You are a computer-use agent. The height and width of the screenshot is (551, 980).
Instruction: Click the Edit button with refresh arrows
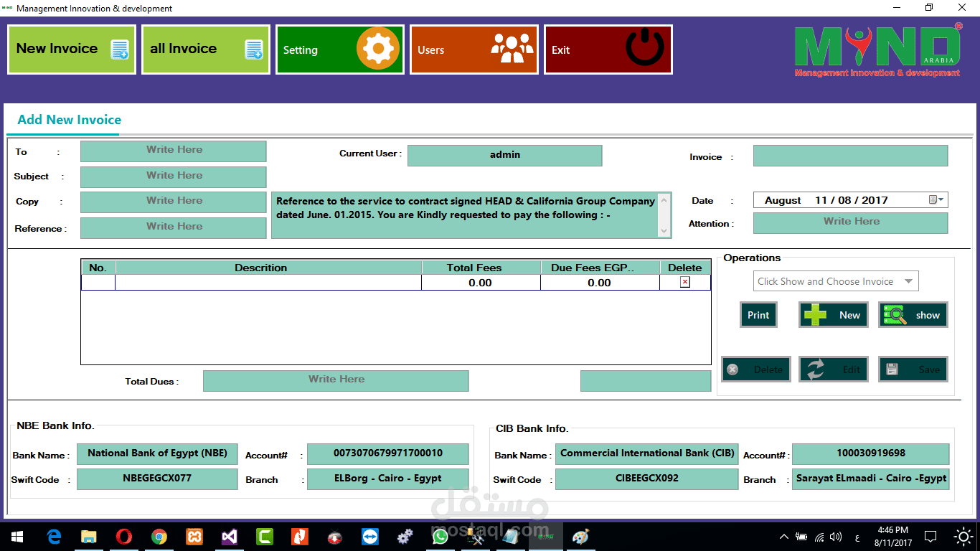834,369
